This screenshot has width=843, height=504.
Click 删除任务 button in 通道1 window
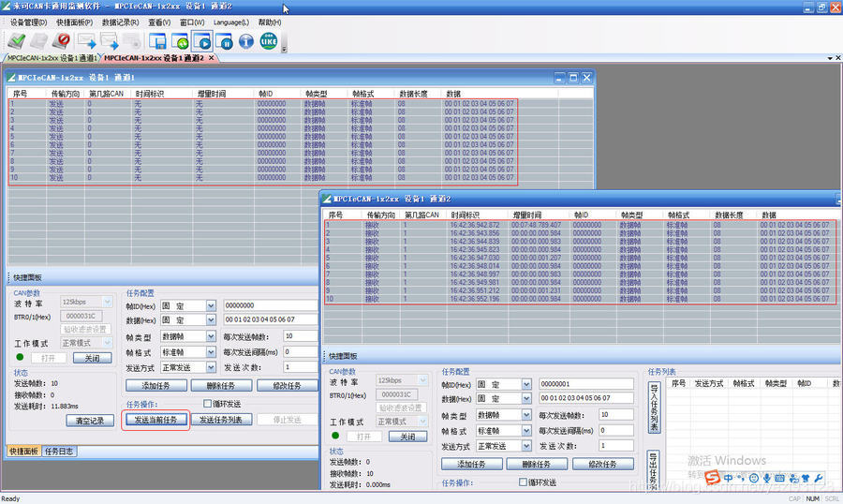click(x=221, y=385)
